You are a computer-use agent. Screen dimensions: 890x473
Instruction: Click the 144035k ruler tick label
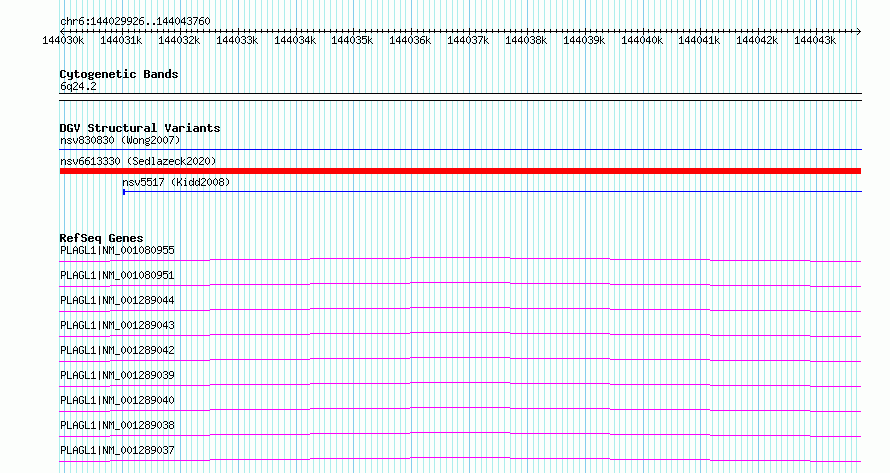[352, 40]
